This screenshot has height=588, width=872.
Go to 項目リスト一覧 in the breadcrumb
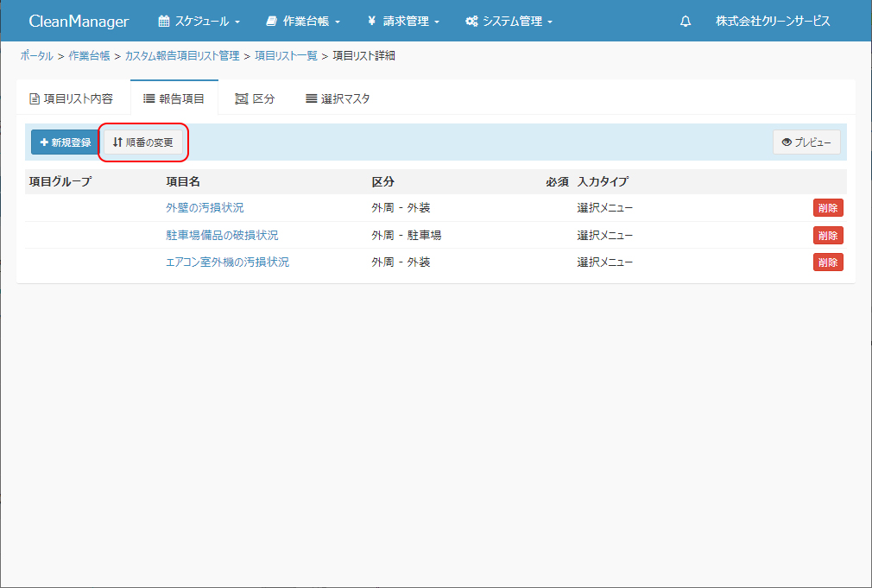click(x=286, y=56)
